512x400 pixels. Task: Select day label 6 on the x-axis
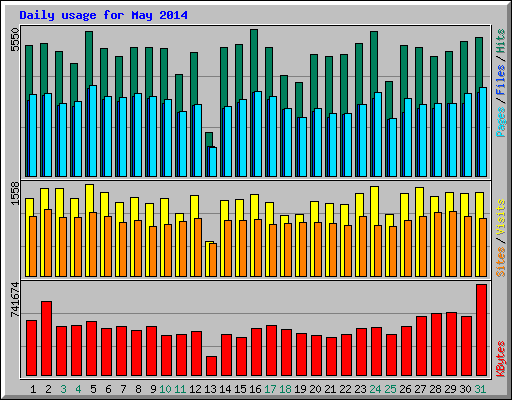pos(108,389)
